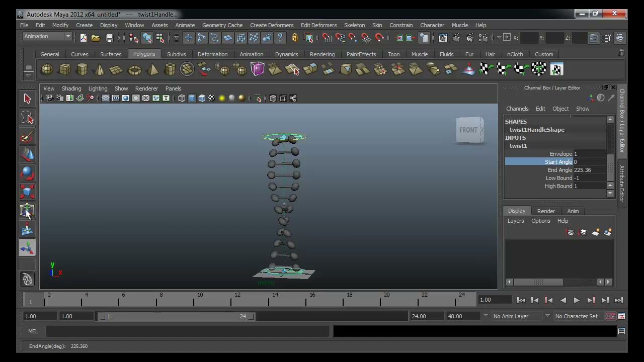Go to end of playback range
The width and height of the screenshot is (644, 362).
[618, 300]
